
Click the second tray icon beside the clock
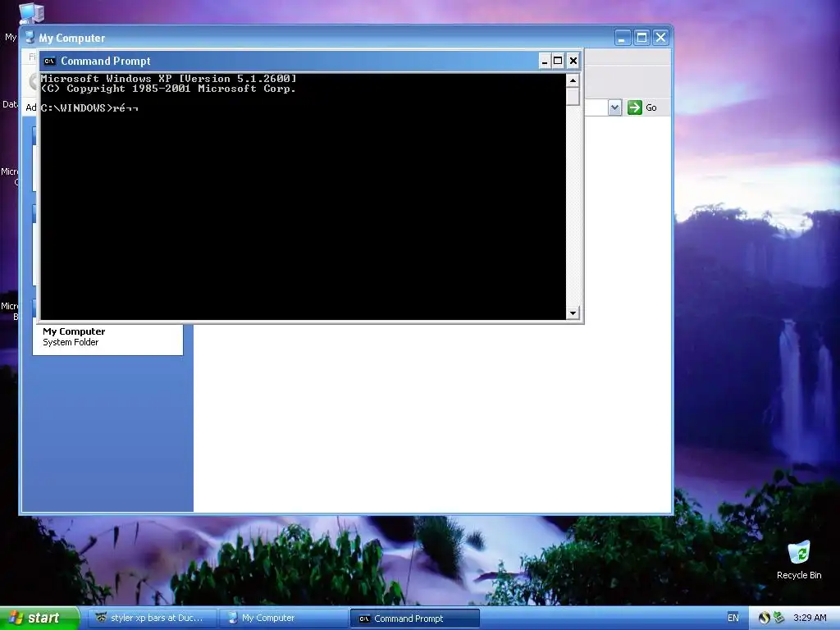click(x=779, y=618)
